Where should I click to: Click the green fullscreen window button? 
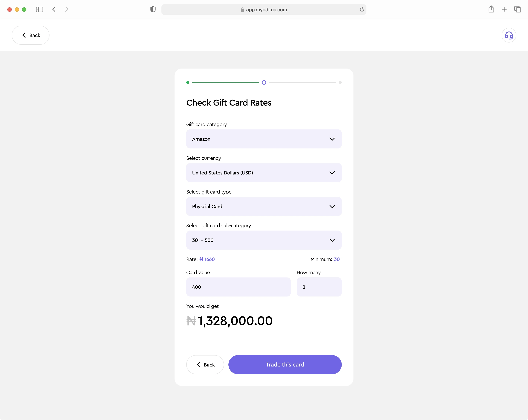click(x=24, y=10)
